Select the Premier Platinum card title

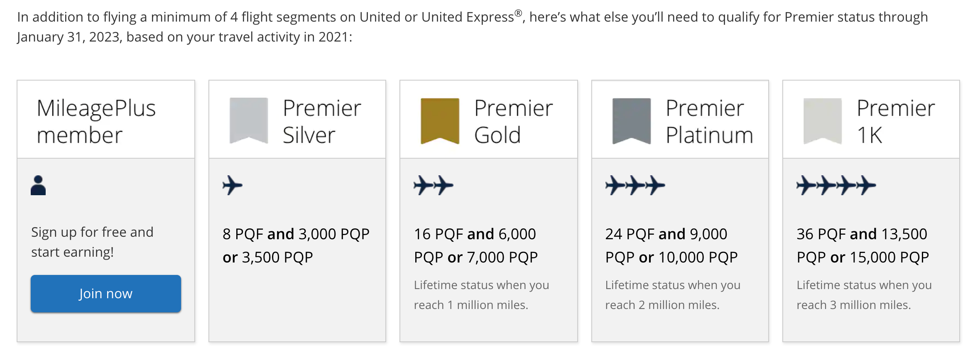[x=709, y=121]
